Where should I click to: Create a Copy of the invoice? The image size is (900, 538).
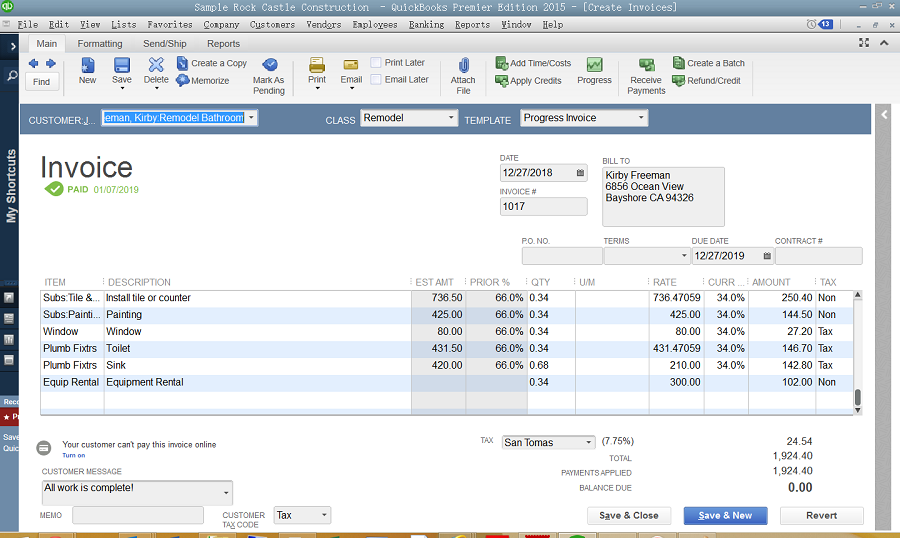point(212,63)
